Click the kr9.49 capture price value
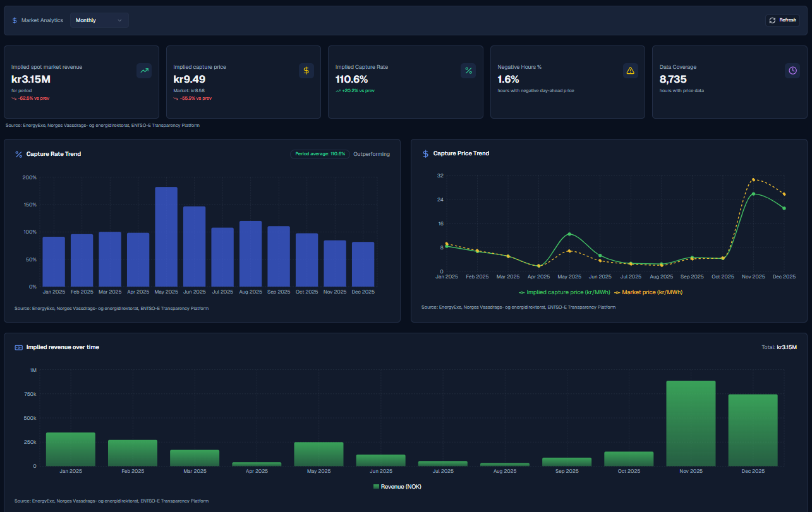 [x=190, y=79]
